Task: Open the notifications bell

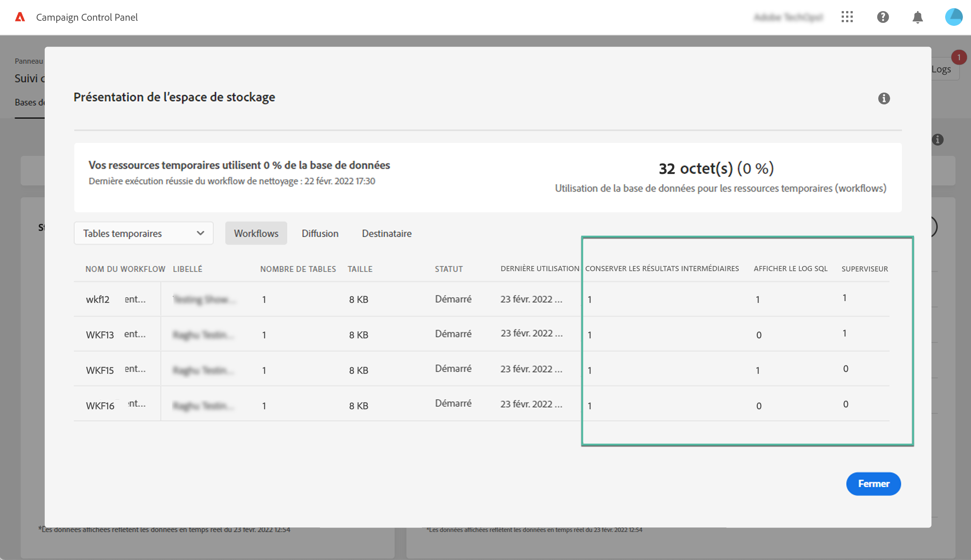Action: 917,17
